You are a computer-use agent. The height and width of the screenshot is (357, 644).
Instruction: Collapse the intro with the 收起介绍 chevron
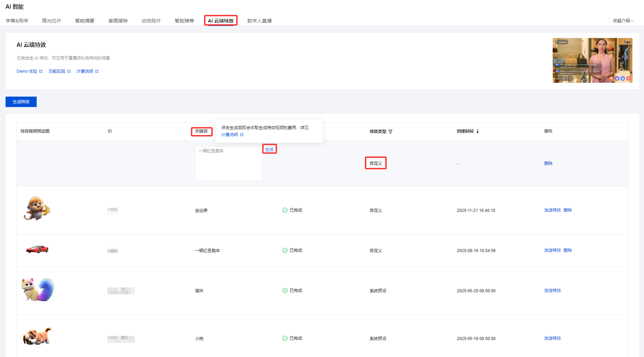[632, 21]
